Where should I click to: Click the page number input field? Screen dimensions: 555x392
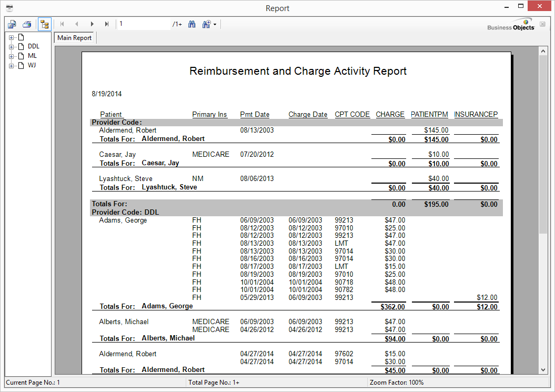click(144, 24)
